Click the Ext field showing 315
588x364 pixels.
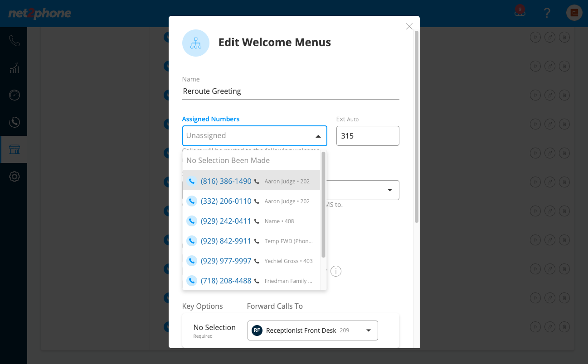coord(368,136)
